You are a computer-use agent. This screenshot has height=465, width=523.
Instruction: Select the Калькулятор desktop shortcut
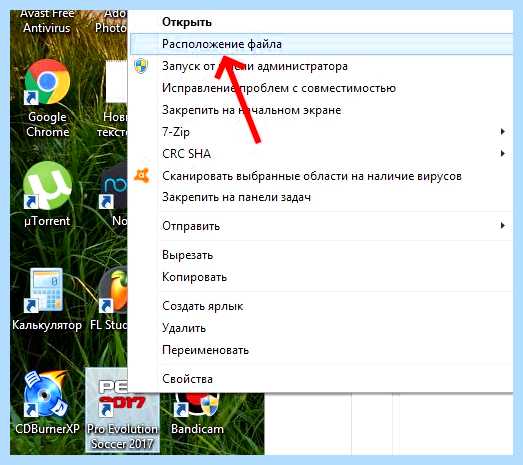(47, 299)
